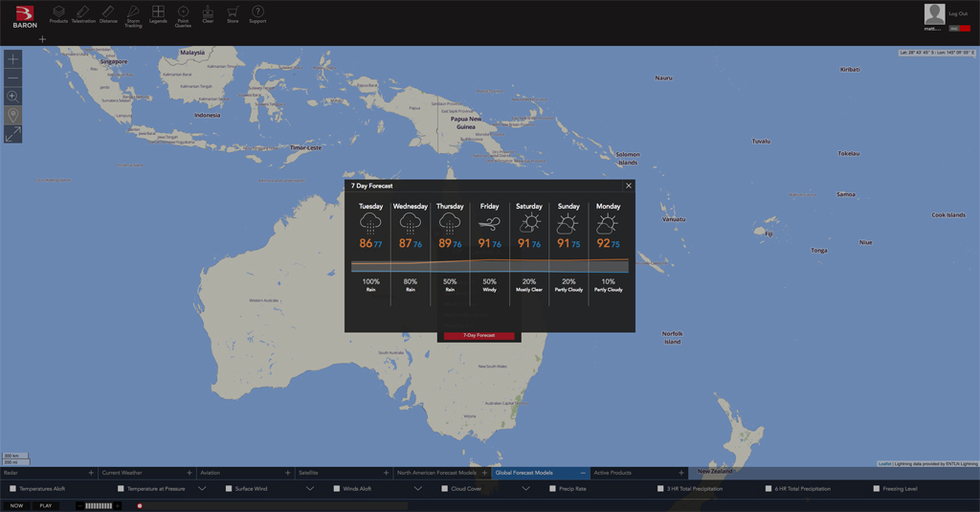
Task: Activate the Point Queries tool
Action: pyautogui.click(x=183, y=16)
